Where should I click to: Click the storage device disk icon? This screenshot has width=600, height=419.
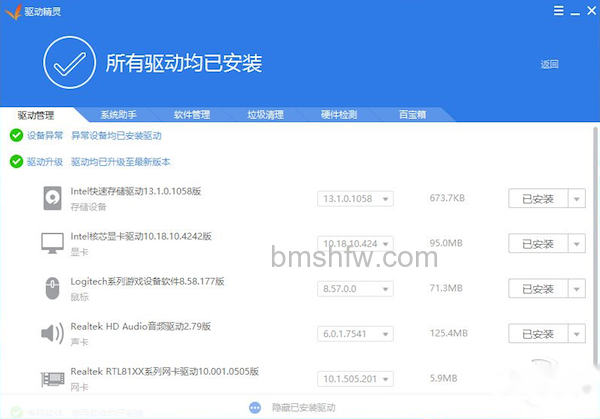pyautogui.click(x=52, y=198)
